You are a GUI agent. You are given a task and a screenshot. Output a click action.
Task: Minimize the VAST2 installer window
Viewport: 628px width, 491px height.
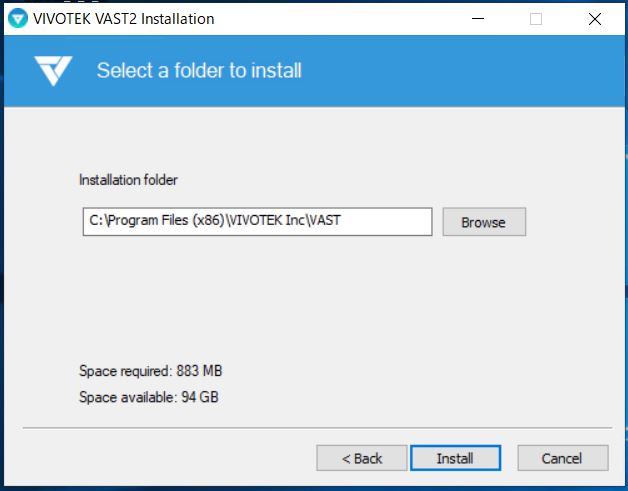(x=478, y=18)
